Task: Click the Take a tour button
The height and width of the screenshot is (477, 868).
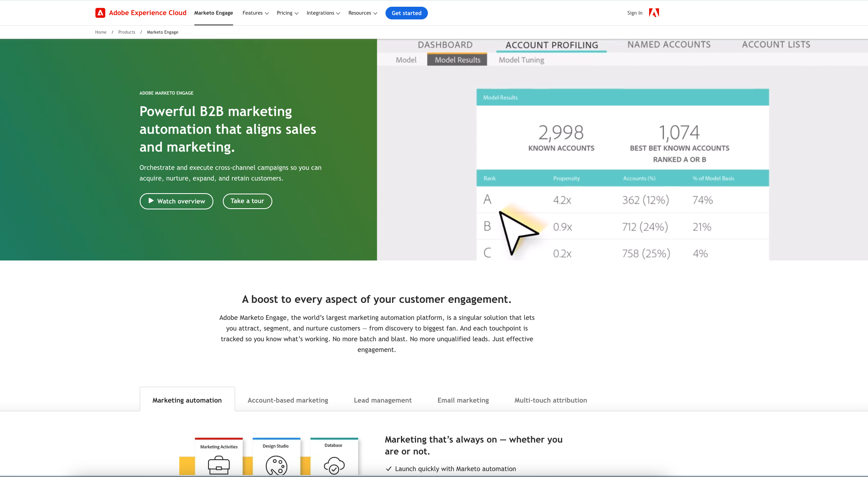Action: coord(247,201)
